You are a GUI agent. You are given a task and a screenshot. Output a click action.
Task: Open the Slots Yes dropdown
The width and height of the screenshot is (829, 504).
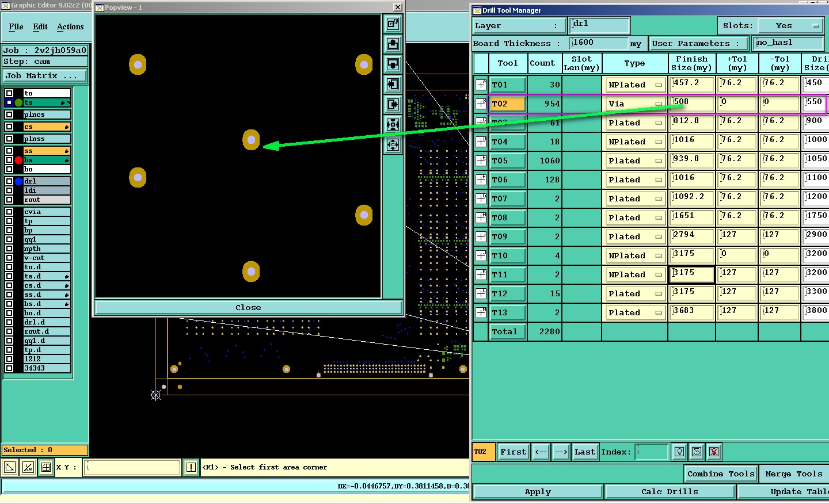(790, 25)
